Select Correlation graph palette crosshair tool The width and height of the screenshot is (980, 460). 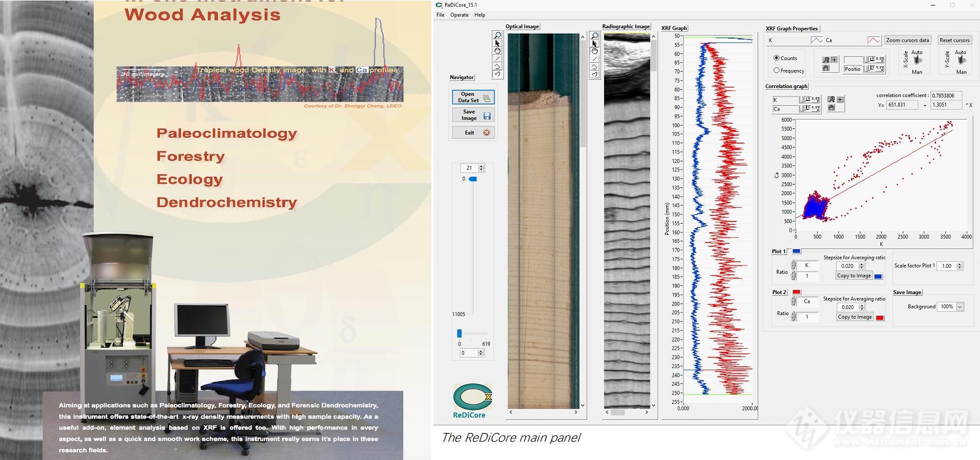point(840,100)
